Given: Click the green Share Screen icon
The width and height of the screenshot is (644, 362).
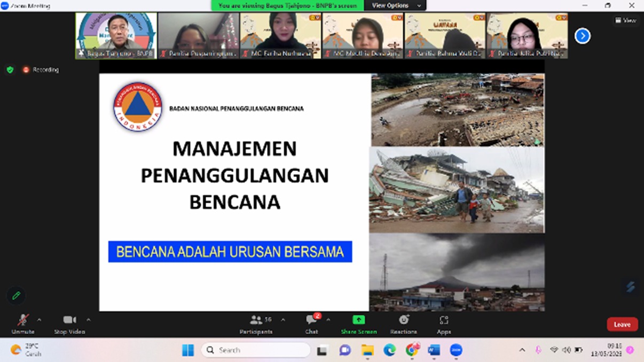Looking at the screenshot, I should [358, 320].
